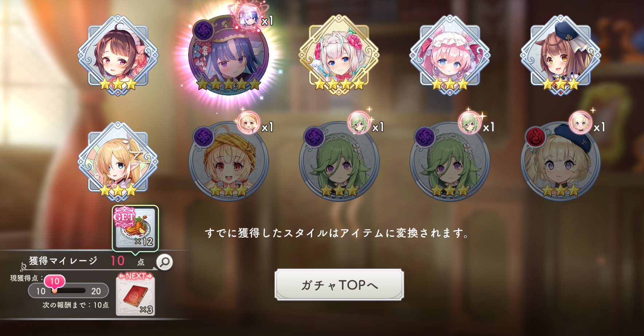The height and width of the screenshot is (336, 644).
Task: Click the ガチャTOPへ button
Action: [339, 285]
